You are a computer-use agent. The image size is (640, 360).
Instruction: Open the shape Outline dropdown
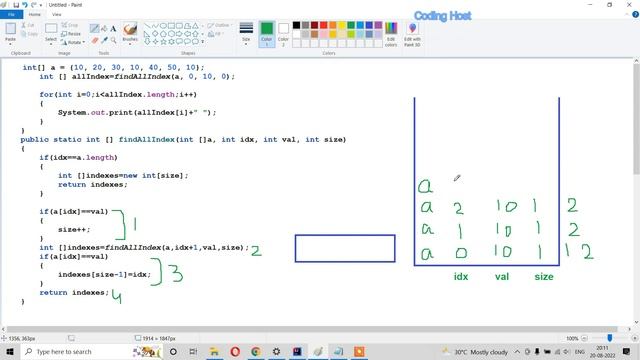(219, 25)
